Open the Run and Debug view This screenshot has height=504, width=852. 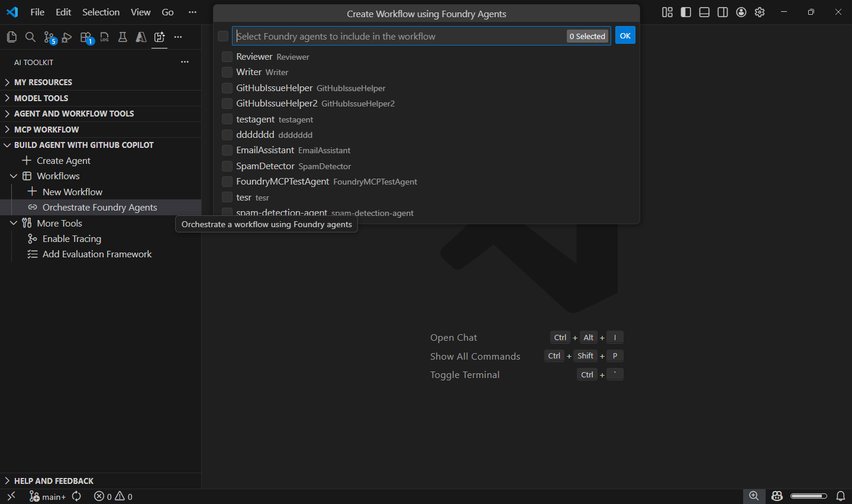click(67, 37)
